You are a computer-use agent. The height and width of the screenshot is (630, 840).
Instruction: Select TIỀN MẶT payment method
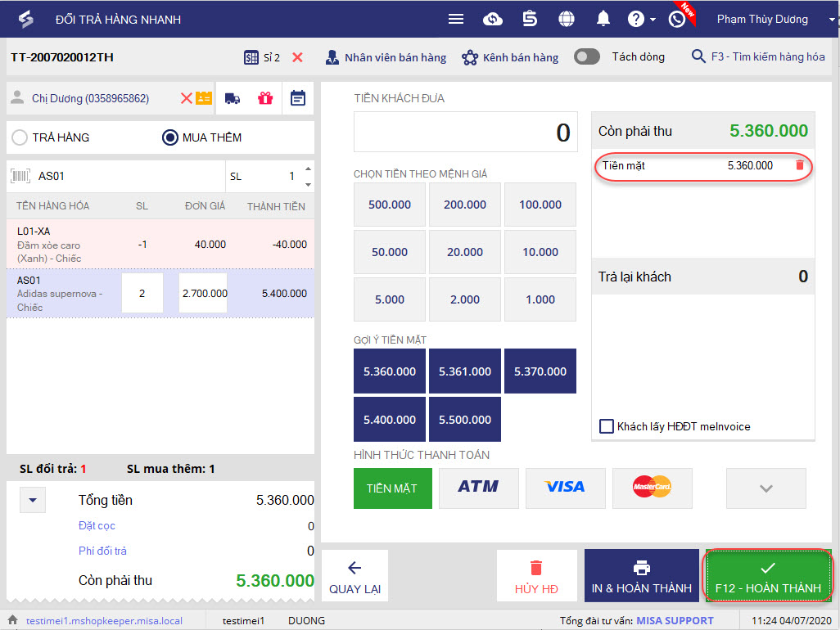tap(393, 488)
